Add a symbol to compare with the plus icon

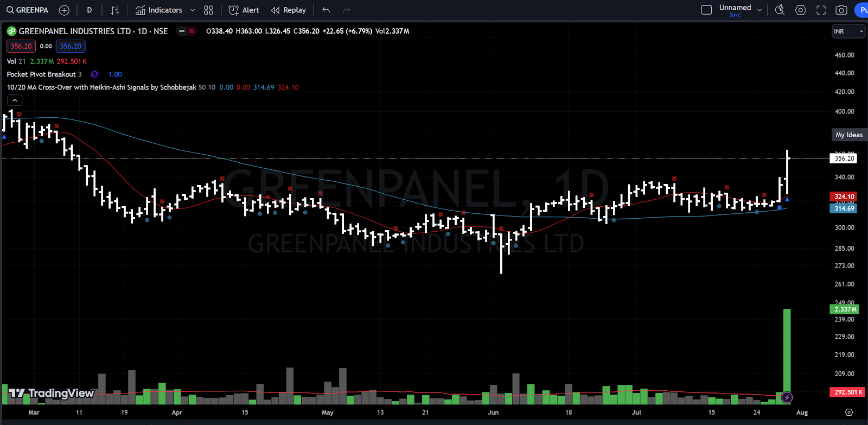click(x=64, y=10)
